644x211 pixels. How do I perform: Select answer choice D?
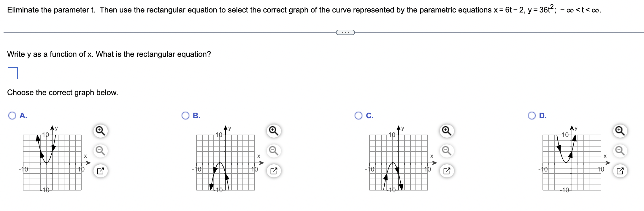(x=532, y=115)
